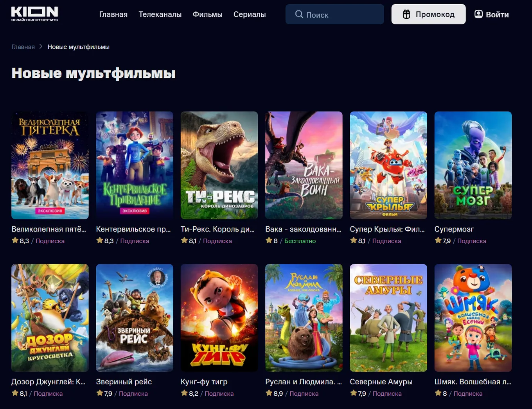The height and width of the screenshot is (409, 532).
Task: Open the Супер Крылья poster
Action: [x=388, y=165]
